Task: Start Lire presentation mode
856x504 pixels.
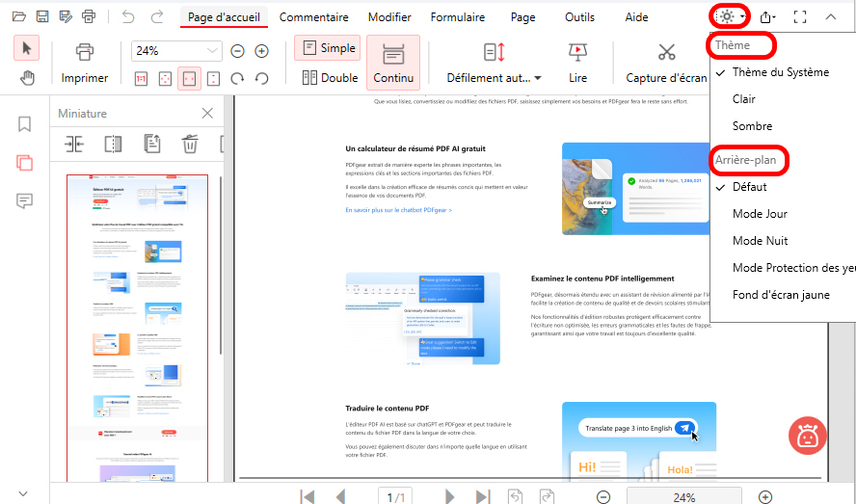Action: 577,64
